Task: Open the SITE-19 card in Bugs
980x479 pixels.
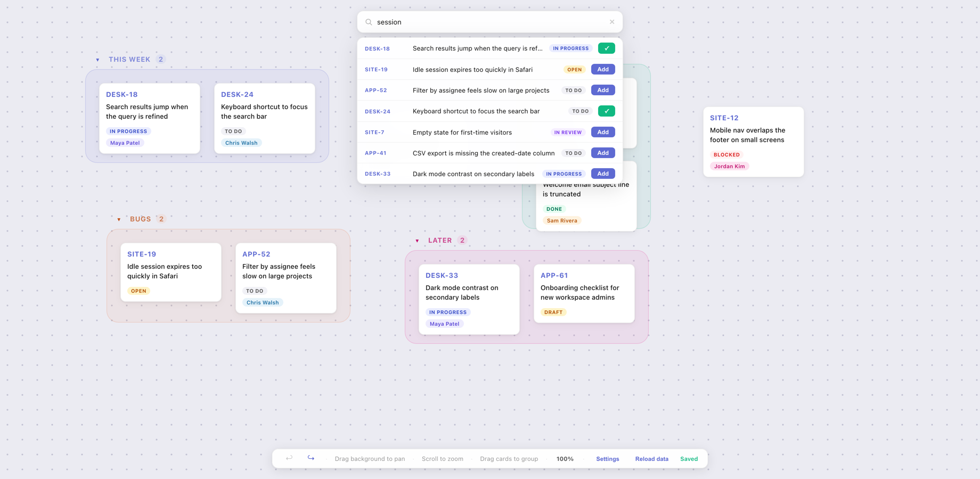Action: coord(171,272)
